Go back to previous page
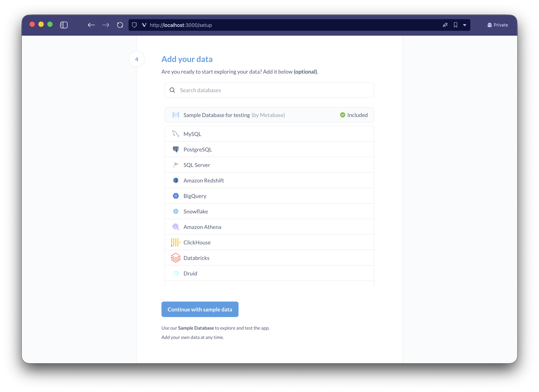The width and height of the screenshot is (539, 392). tap(91, 25)
